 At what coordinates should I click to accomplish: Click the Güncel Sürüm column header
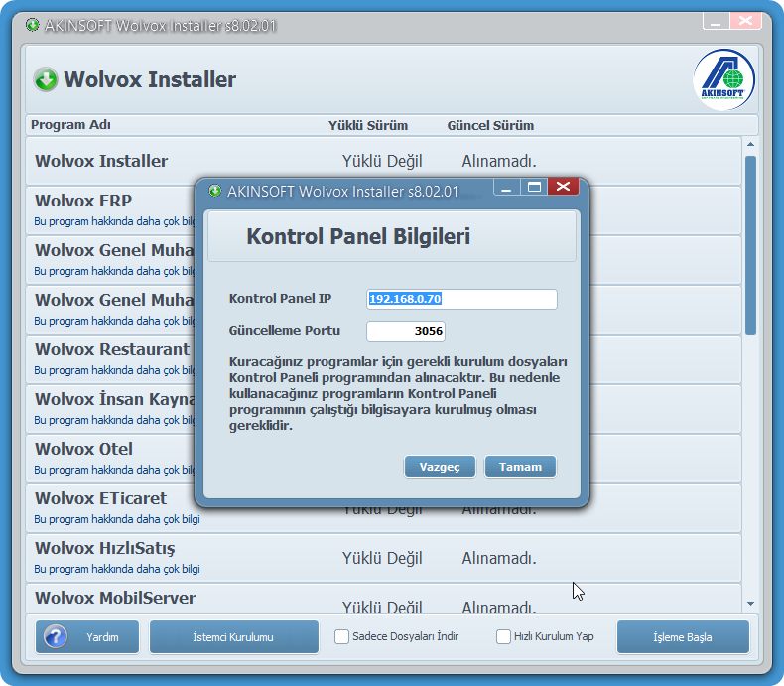pos(490,125)
